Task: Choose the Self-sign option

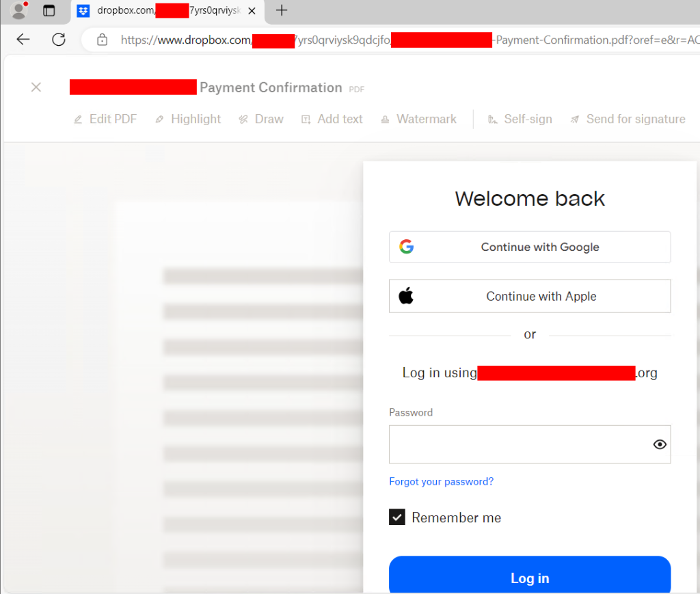Action: (520, 119)
